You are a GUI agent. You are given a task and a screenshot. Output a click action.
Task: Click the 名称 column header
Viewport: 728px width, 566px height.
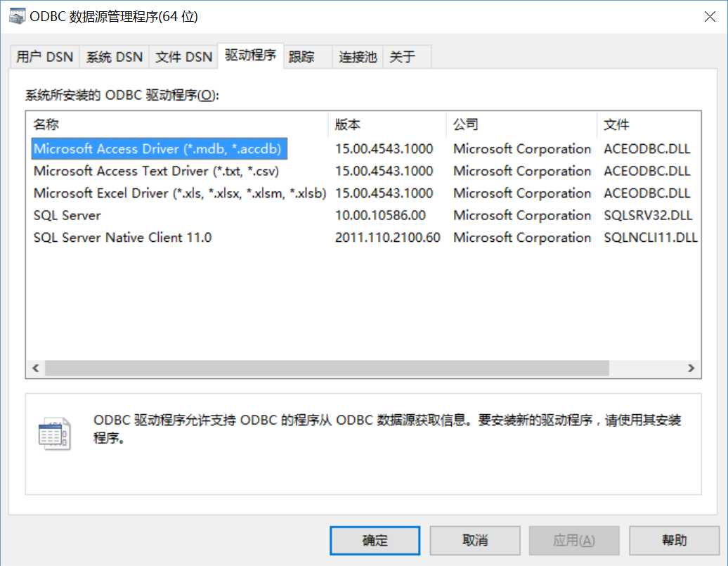tap(177, 124)
